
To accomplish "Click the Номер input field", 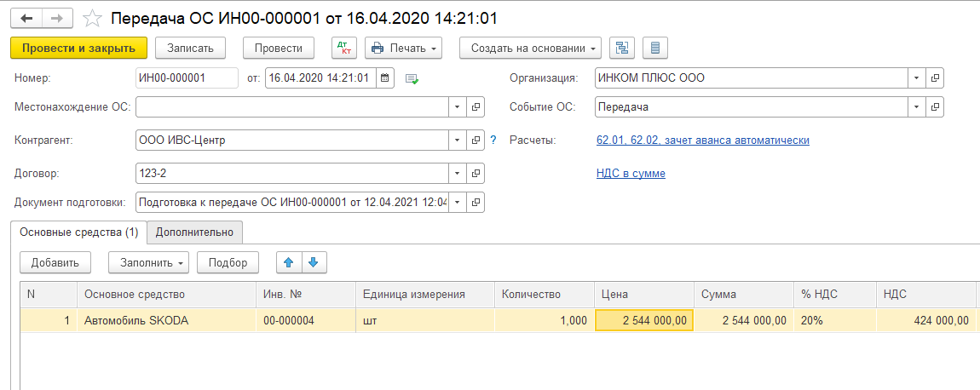I will coord(187,78).
